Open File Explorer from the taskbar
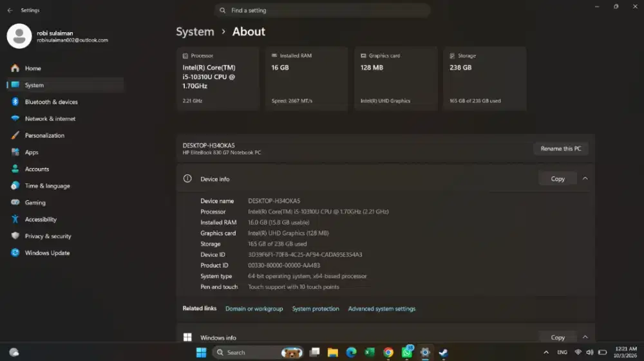This screenshot has width=644, height=361. pyautogui.click(x=333, y=353)
